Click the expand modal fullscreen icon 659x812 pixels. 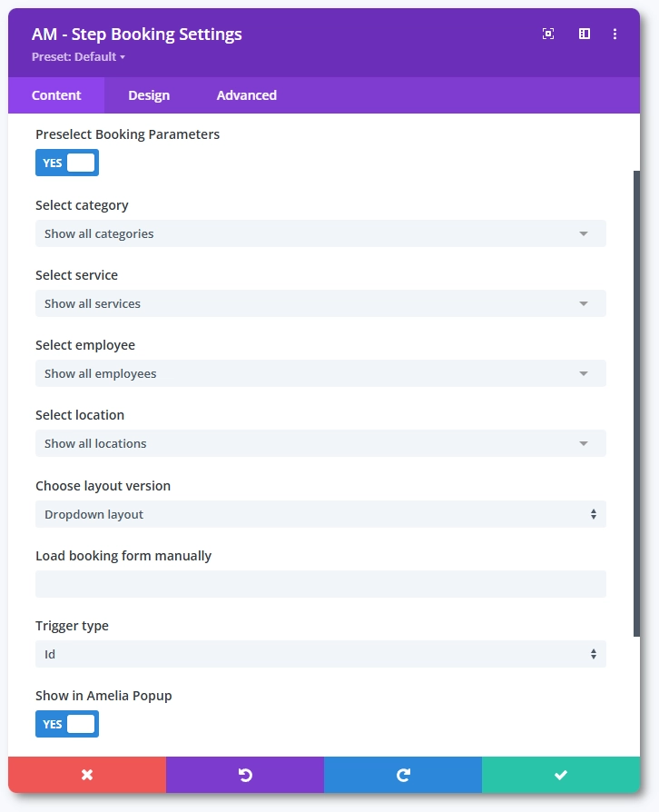548,34
